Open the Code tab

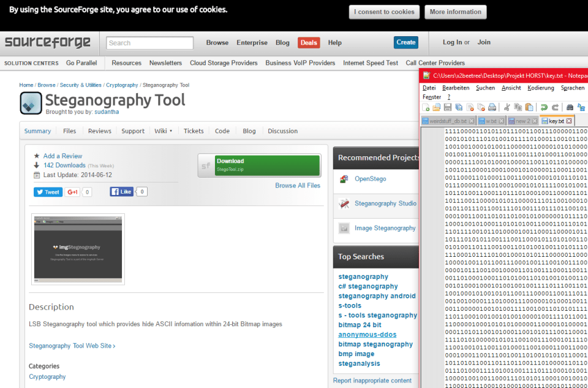pos(222,131)
